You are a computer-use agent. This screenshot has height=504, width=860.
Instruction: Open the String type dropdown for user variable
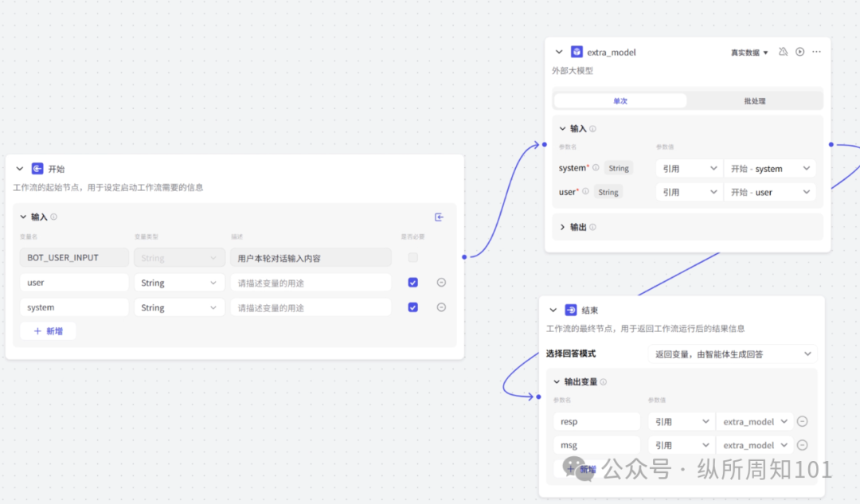point(178,282)
